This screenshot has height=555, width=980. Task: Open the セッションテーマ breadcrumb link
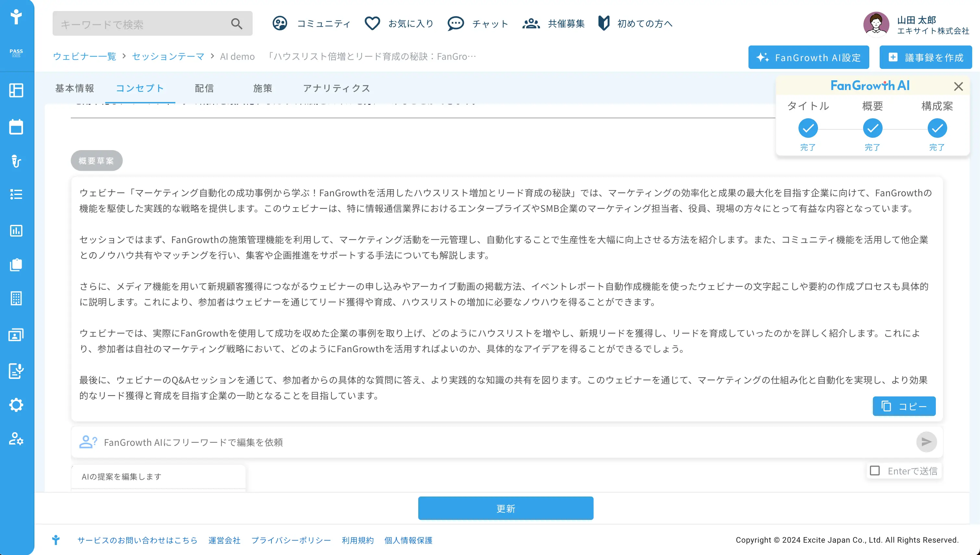(168, 57)
